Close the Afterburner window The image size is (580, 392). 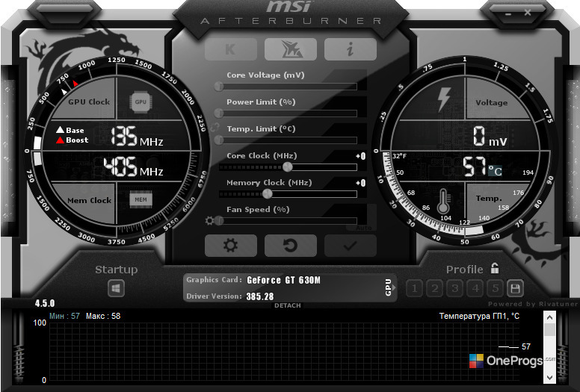[528, 13]
